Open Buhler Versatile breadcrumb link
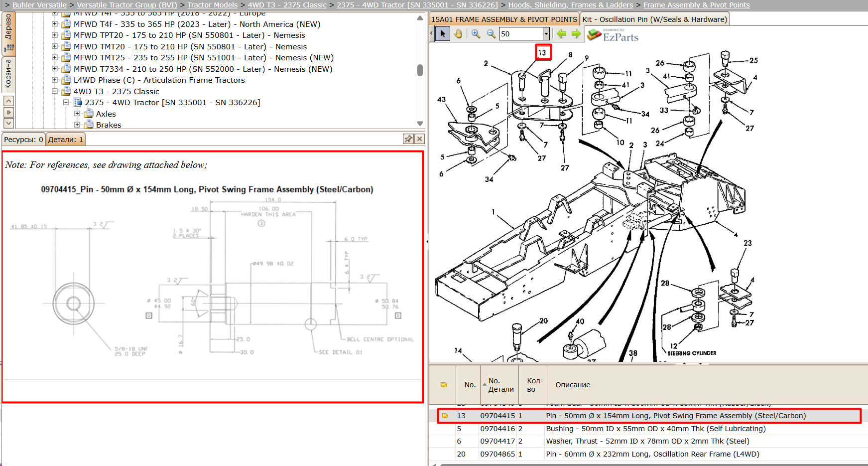 pos(39,5)
